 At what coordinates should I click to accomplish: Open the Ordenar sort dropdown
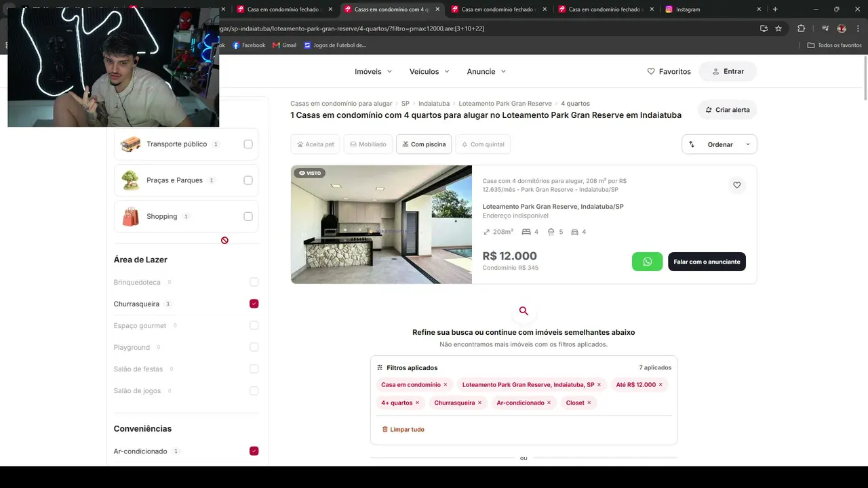(719, 144)
